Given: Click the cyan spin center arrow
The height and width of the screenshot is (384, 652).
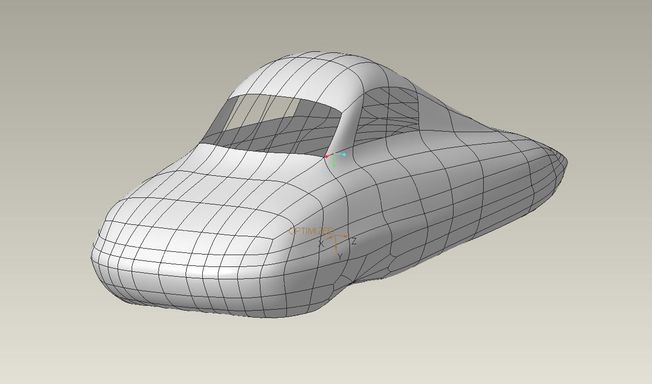Looking at the screenshot, I should [x=343, y=154].
